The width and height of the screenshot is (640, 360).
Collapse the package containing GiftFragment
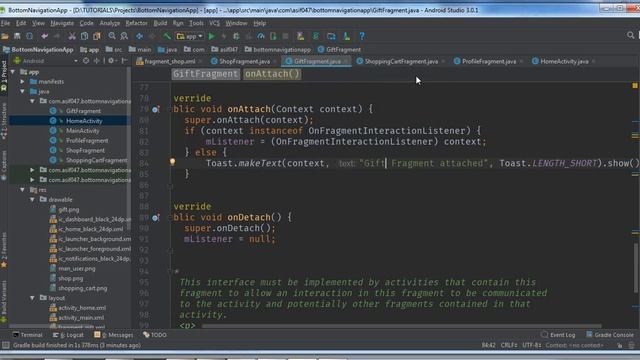pyautogui.click(x=33, y=101)
